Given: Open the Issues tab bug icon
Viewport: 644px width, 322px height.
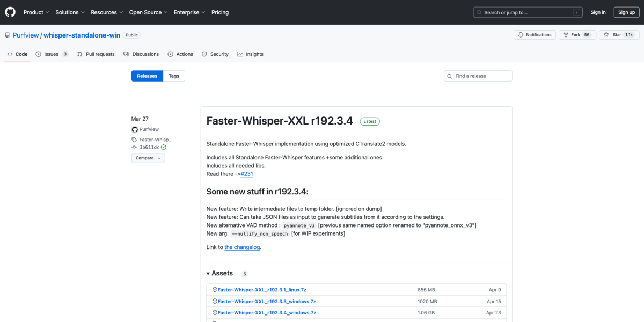Looking at the screenshot, I should point(37,54).
